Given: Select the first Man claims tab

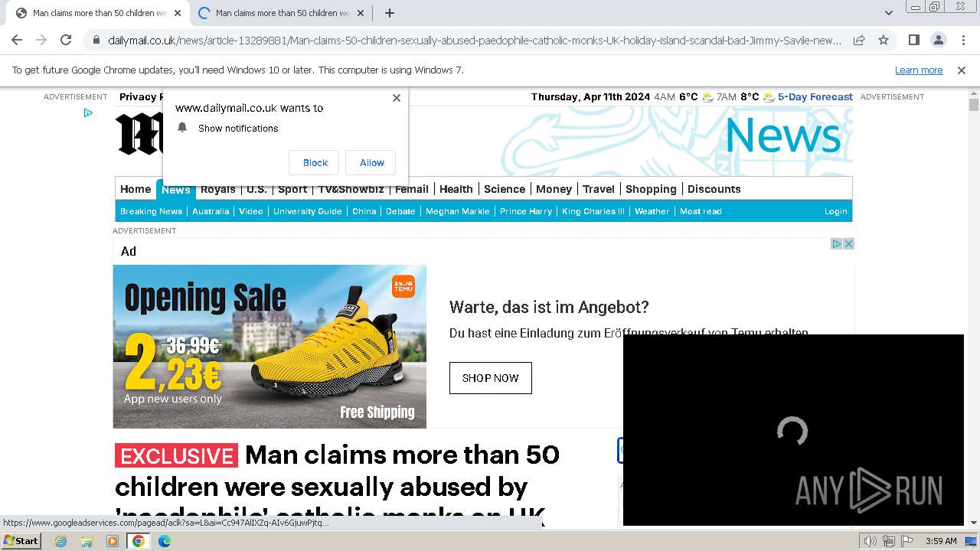Looking at the screenshot, I should pyautogui.click(x=97, y=13).
